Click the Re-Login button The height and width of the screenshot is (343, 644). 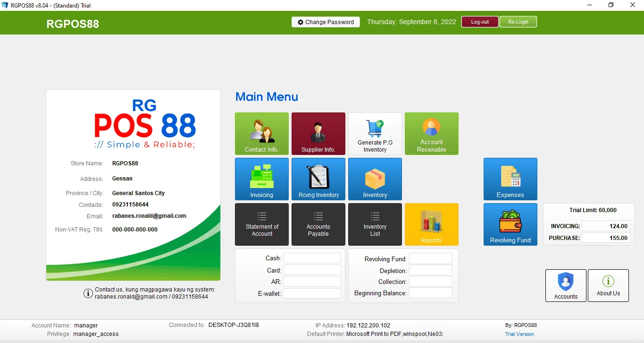[x=518, y=22]
